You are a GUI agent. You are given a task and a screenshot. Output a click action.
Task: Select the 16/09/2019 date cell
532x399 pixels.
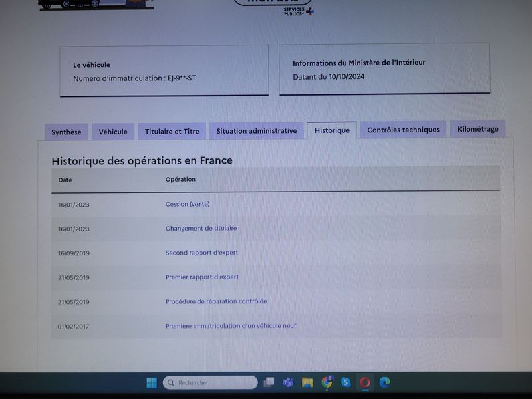click(x=74, y=253)
